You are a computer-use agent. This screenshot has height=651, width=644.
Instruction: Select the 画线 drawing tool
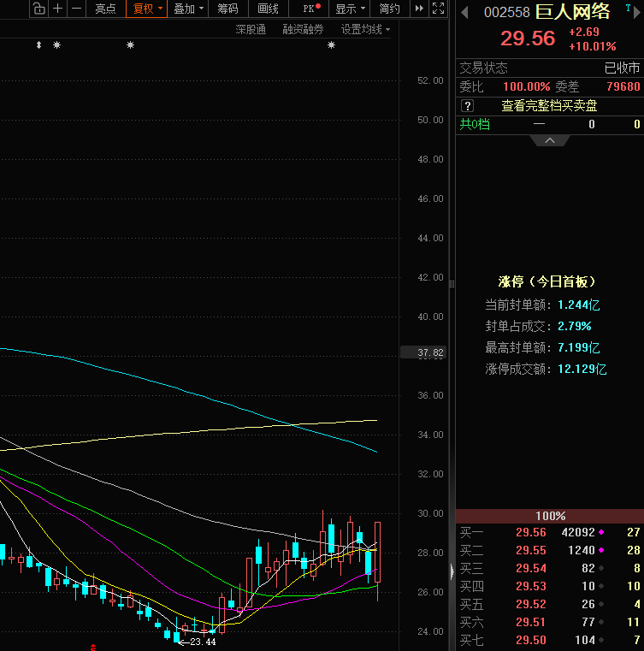[268, 9]
